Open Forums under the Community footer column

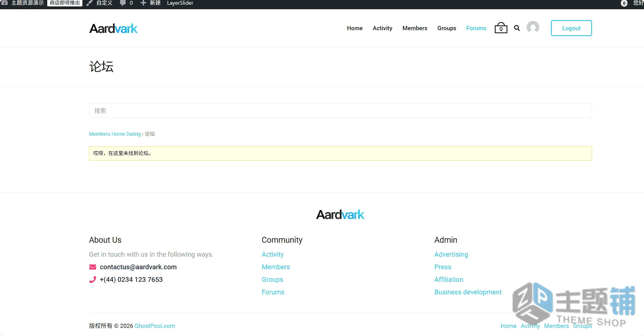tap(273, 292)
